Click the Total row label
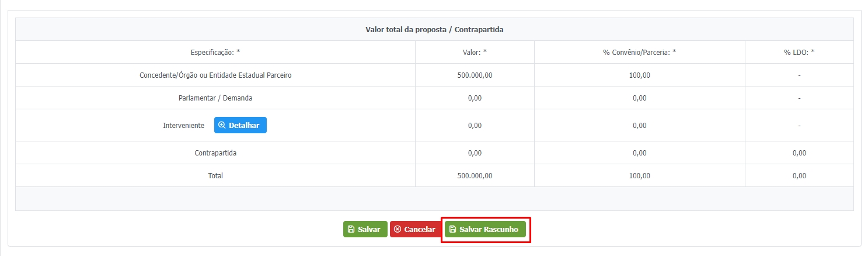This screenshot has width=868, height=256. click(215, 176)
